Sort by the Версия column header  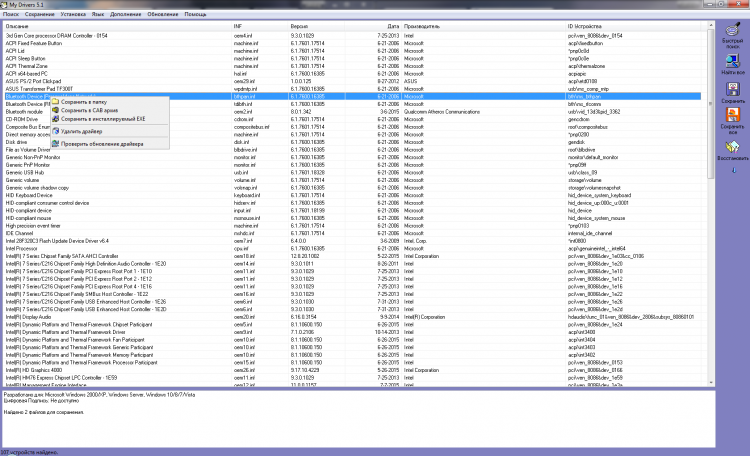point(316,26)
